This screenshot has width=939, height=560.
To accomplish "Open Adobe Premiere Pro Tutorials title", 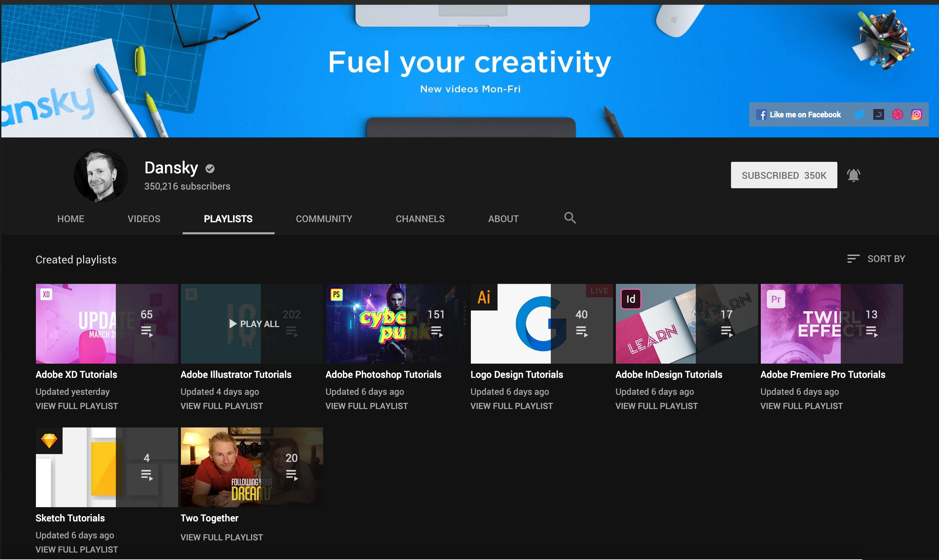I will pos(823,374).
